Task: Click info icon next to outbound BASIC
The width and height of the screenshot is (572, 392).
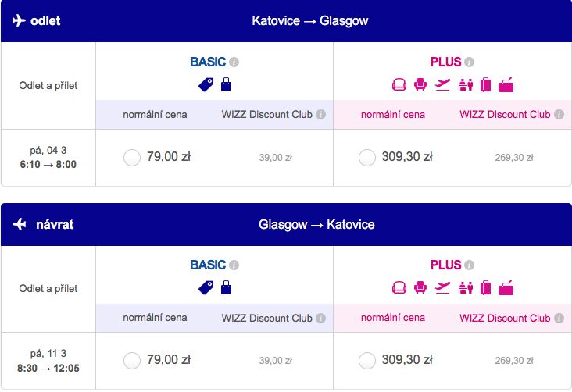Action: click(234, 62)
